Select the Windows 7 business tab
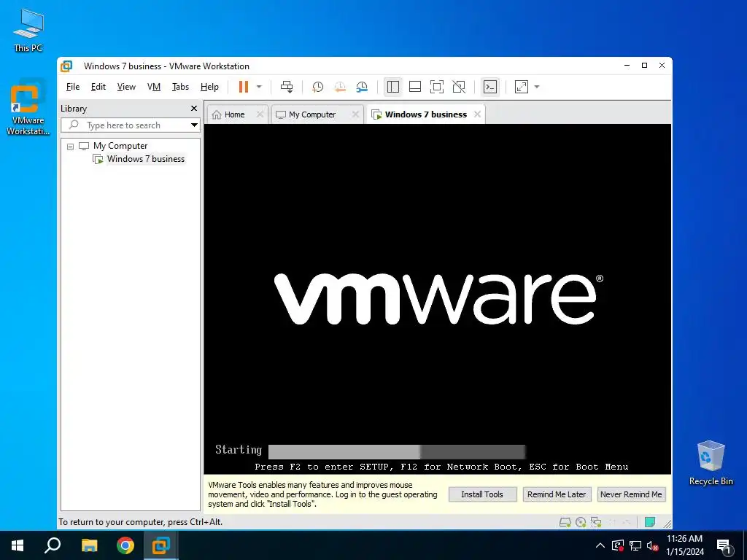747x560 pixels. 425,114
